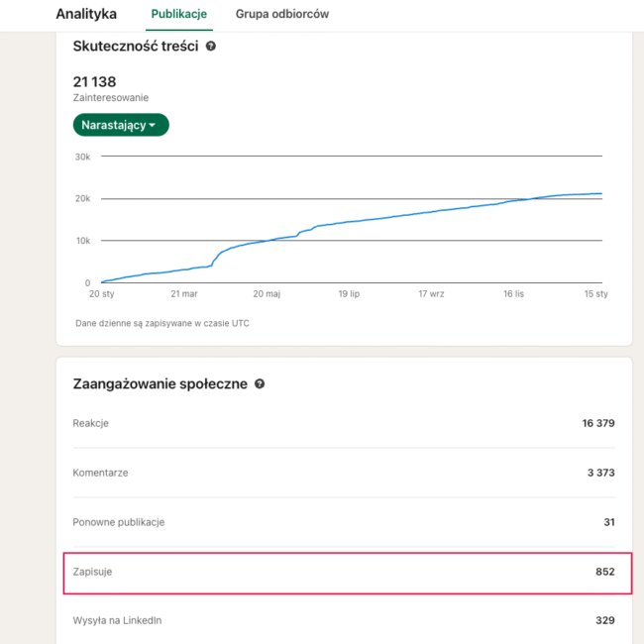The height and width of the screenshot is (644, 644).
Task: Open the Narastający dropdown
Action: [121, 125]
